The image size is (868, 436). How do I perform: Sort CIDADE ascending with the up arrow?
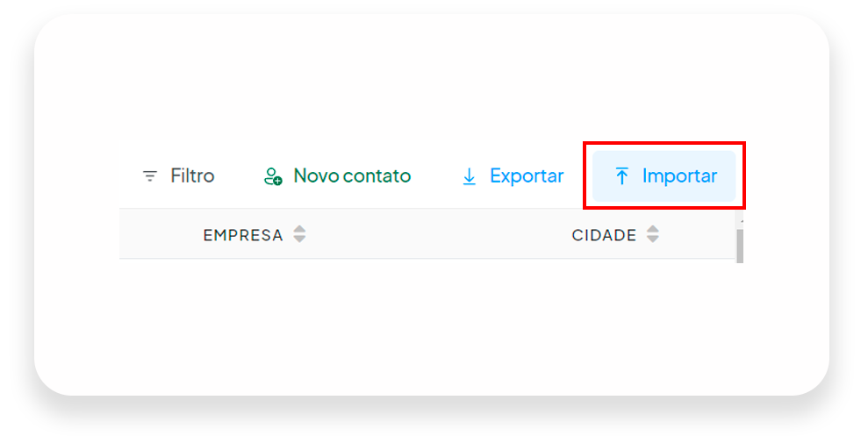point(653,229)
